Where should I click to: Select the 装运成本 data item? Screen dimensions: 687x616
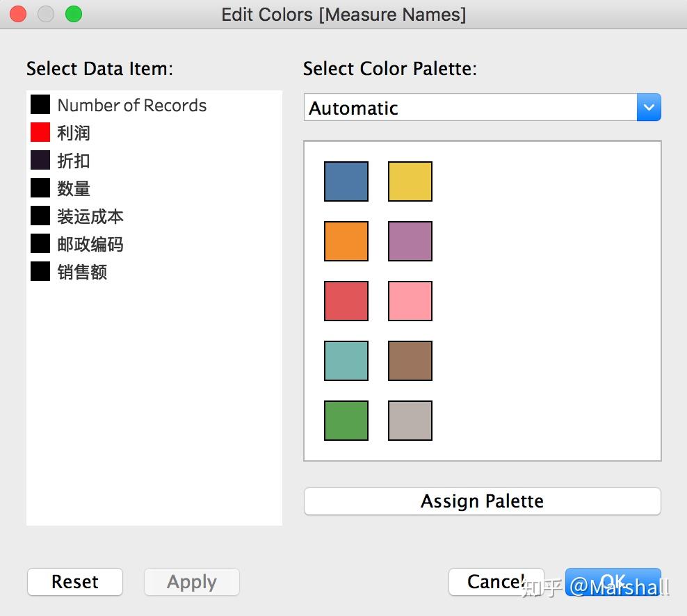90,216
